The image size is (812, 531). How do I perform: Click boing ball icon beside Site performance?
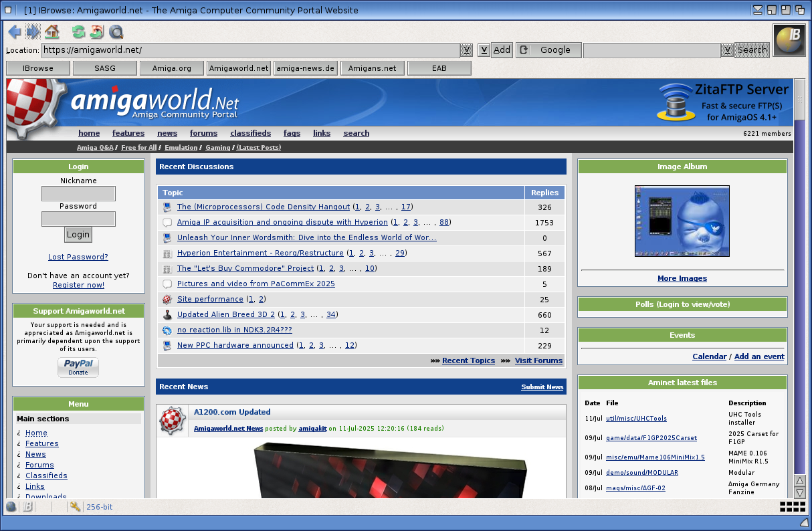[167, 300]
